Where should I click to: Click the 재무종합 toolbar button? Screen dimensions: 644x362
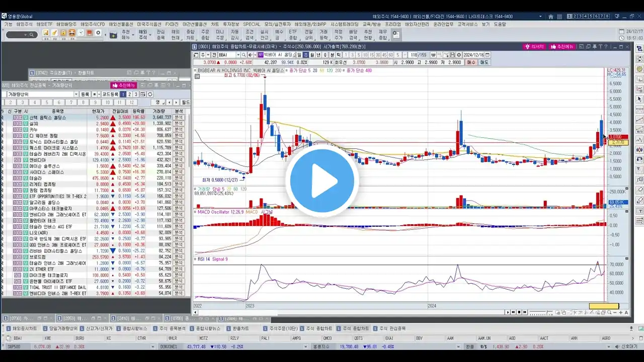[383, 34]
